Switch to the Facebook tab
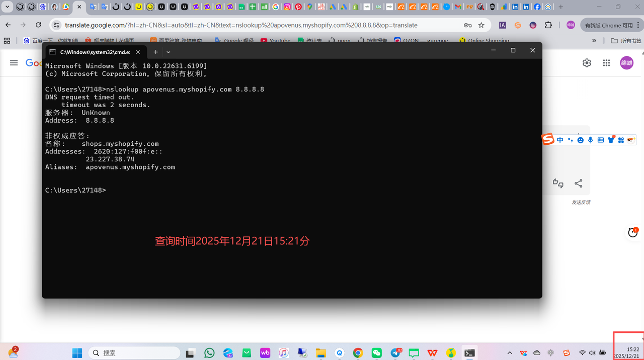 (537, 7)
